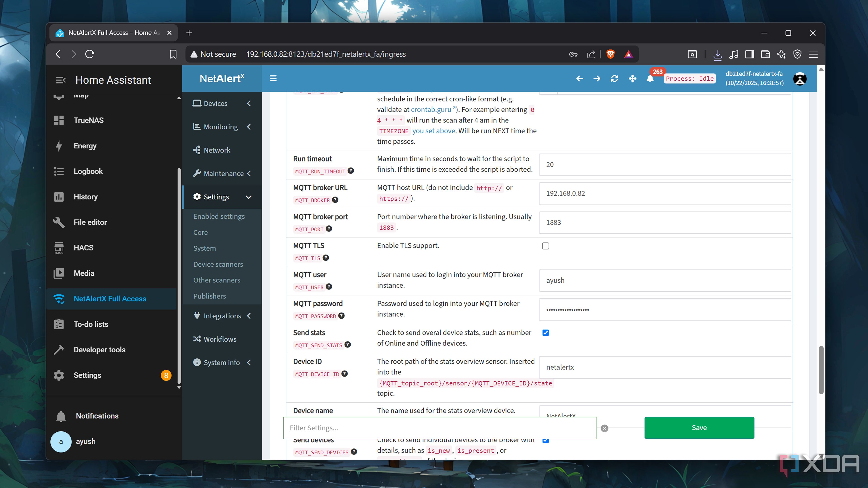Image resolution: width=868 pixels, height=488 pixels.
Task: Select Enabled settings submenu item
Action: tap(219, 216)
